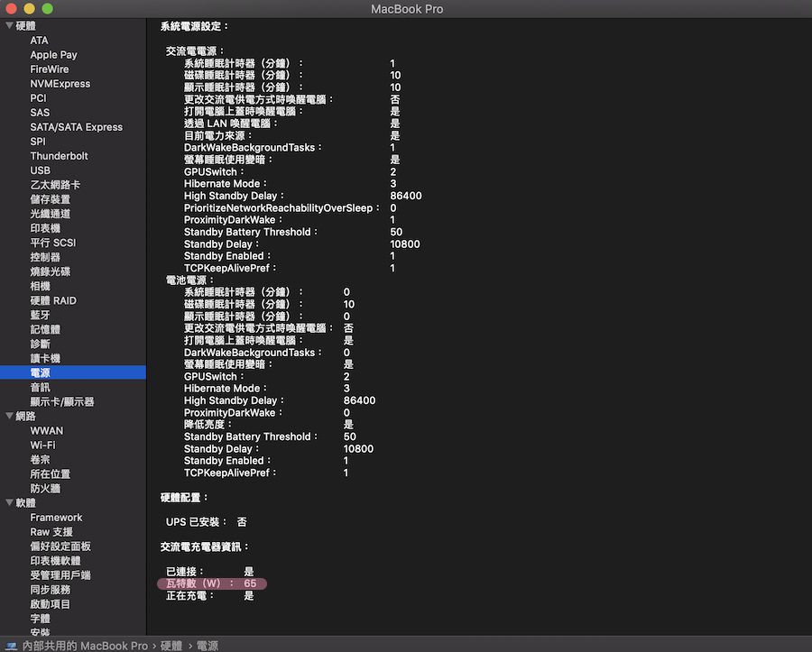The width and height of the screenshot is (812, 652).
Task: Choose 所在位置 in the sidebar
Action: 51,474
